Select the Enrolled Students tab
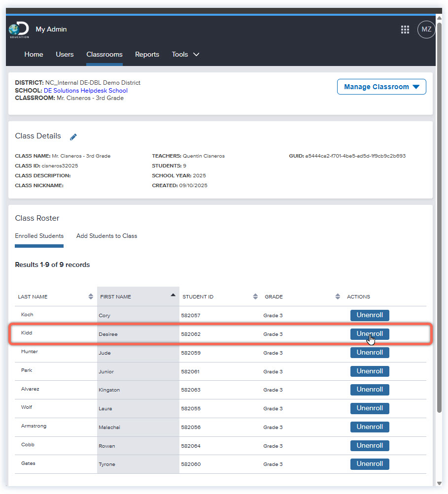Viewport: 448px width, 494px height. pos(39,236)
